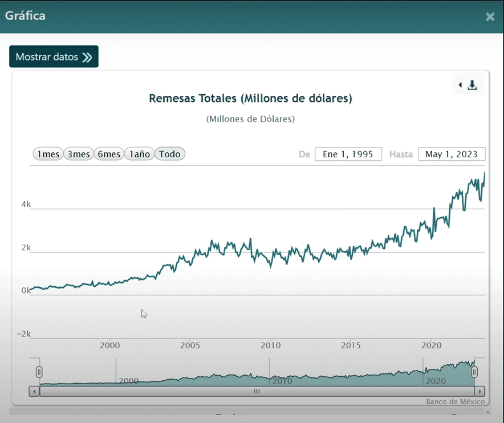Click the chart line at the 2023 peak
504x423 pixels.
(x=484, y=173)
